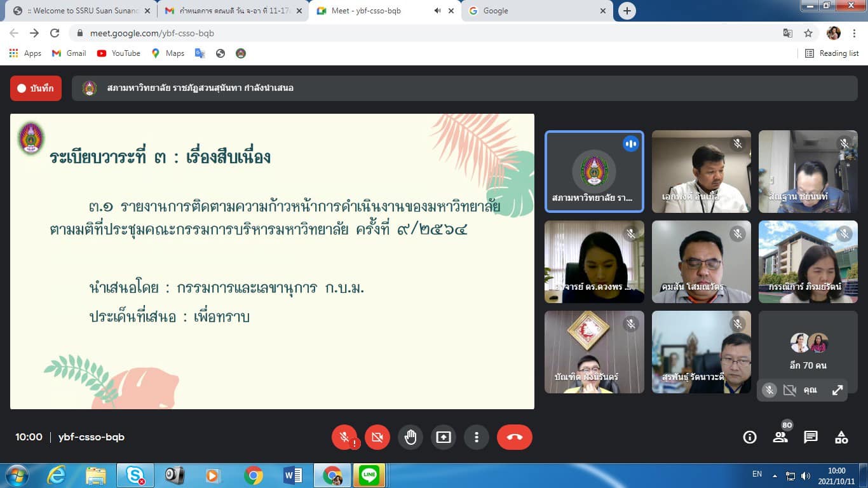Raise hand in the meeting
The width and height of the screenshot is (868, 488).
coord(410,437)
